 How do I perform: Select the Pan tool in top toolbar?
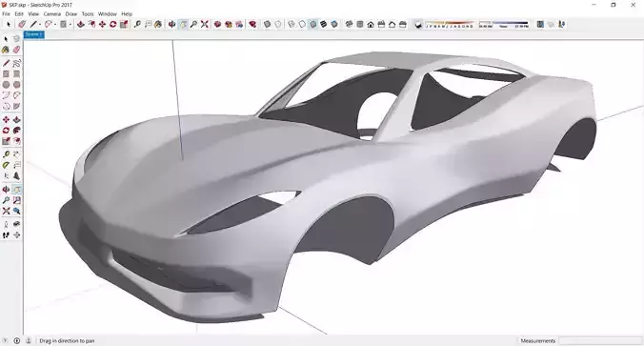point(183,25)
